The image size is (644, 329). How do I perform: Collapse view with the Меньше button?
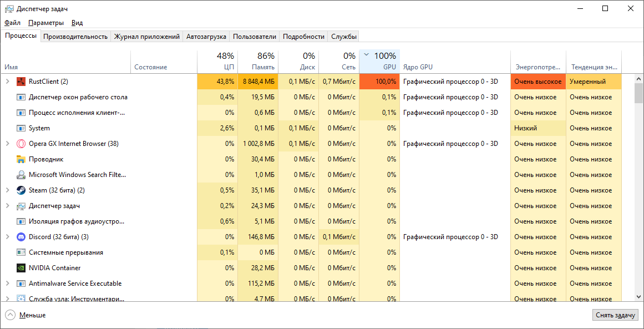26,315
